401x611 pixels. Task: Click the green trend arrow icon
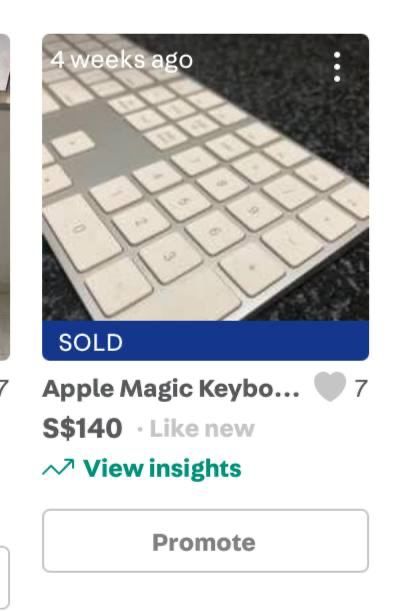[58, 468]
